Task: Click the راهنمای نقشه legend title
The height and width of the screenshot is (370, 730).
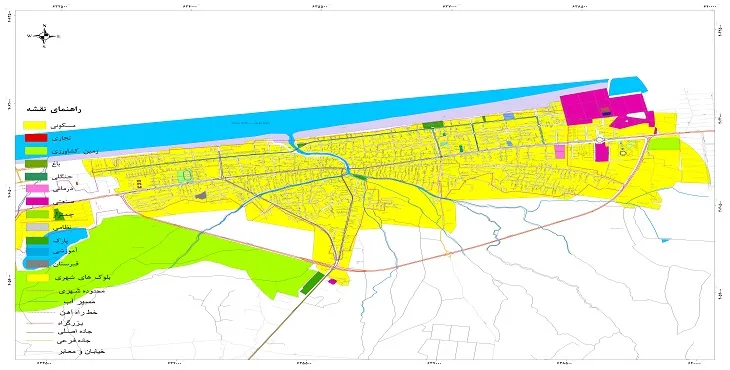Action: (54, 110)
